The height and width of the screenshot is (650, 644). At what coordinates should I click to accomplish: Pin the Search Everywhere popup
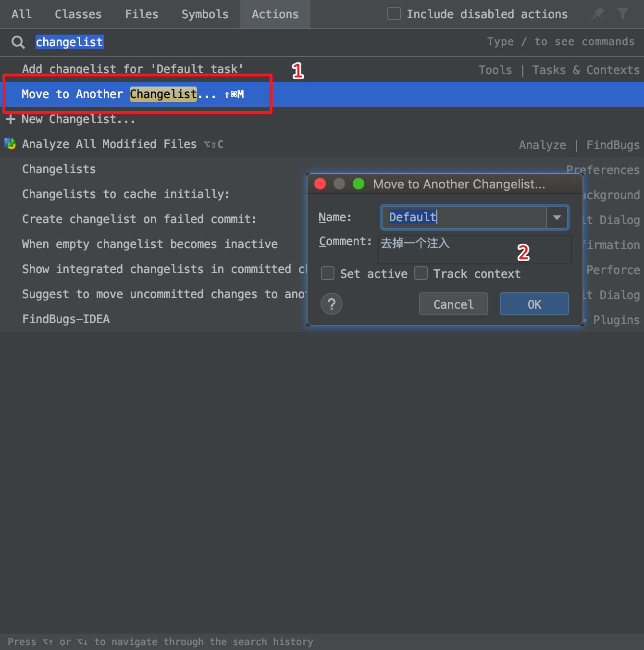(x=597, y=13)
